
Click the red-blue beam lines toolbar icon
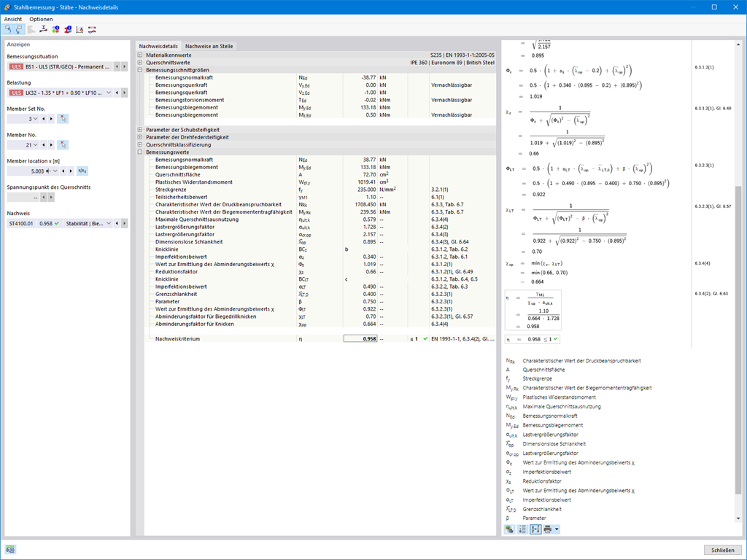point(92,29)
